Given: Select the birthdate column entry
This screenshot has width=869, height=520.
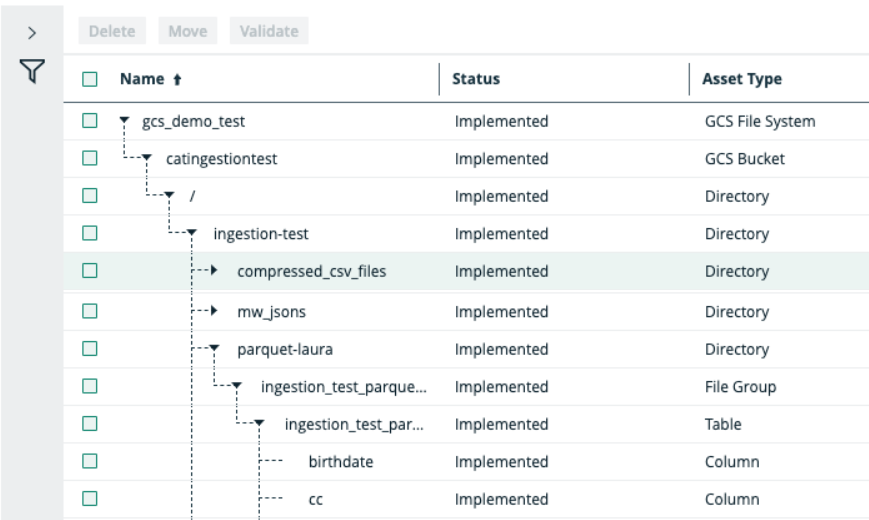Looking at the screenshot, I should coord(340,462).
